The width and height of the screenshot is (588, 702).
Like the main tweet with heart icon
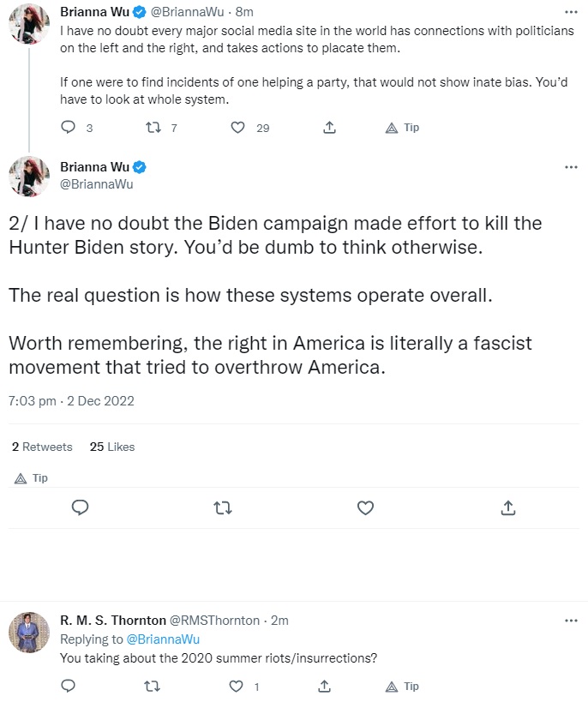point(365,508)
